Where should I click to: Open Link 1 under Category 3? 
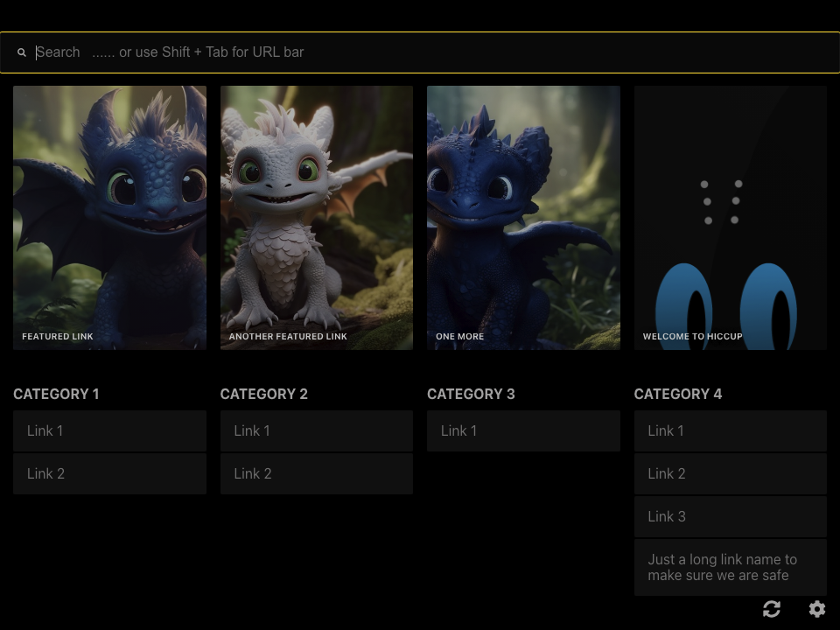point(523,430)
